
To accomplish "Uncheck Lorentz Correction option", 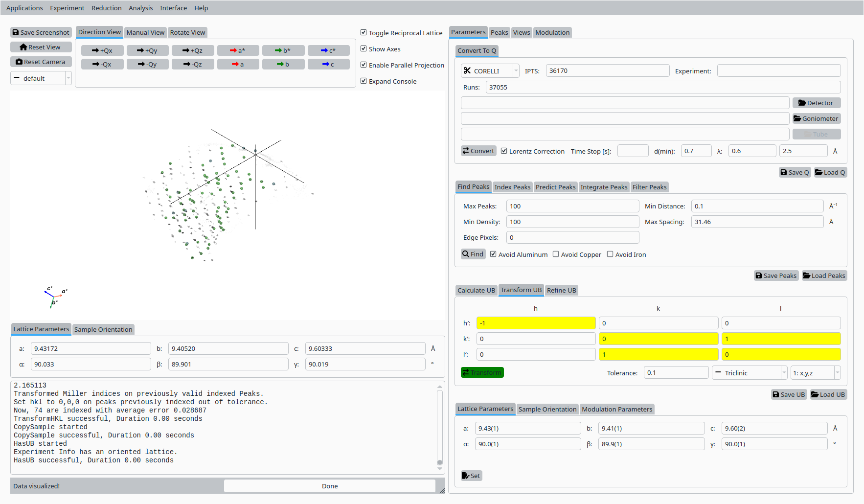I will coord(504,151).
